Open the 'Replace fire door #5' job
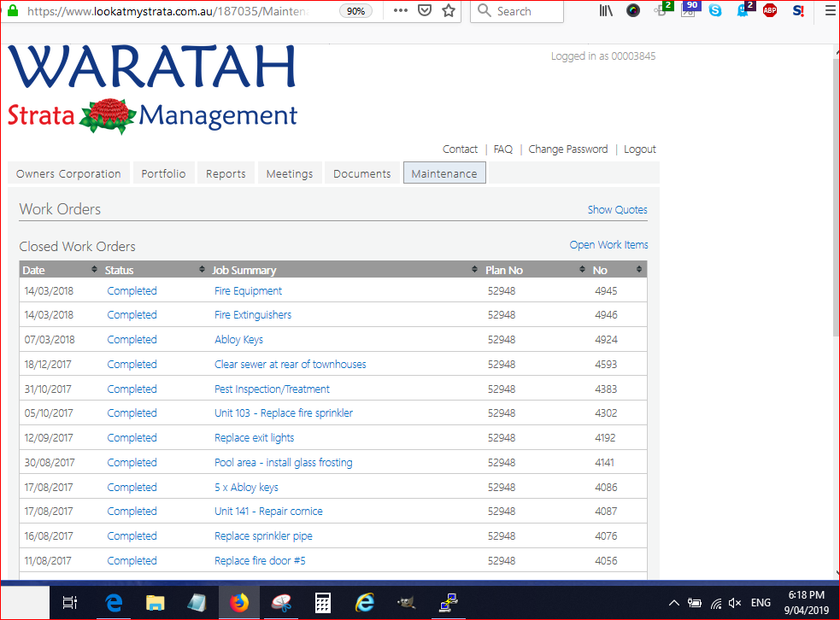 (260, 560)
